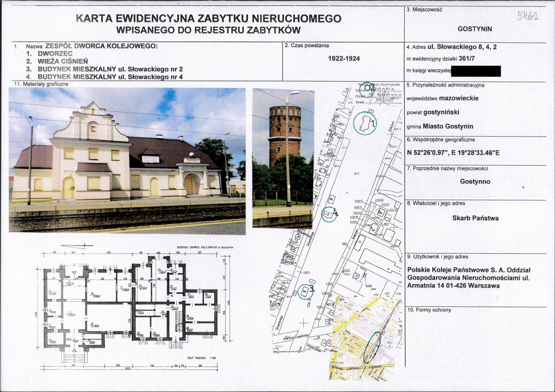Image resolution: width=555 pixels, height=392 pixels.
Task: Click the north arrow above floor plan
Action: 77,245
